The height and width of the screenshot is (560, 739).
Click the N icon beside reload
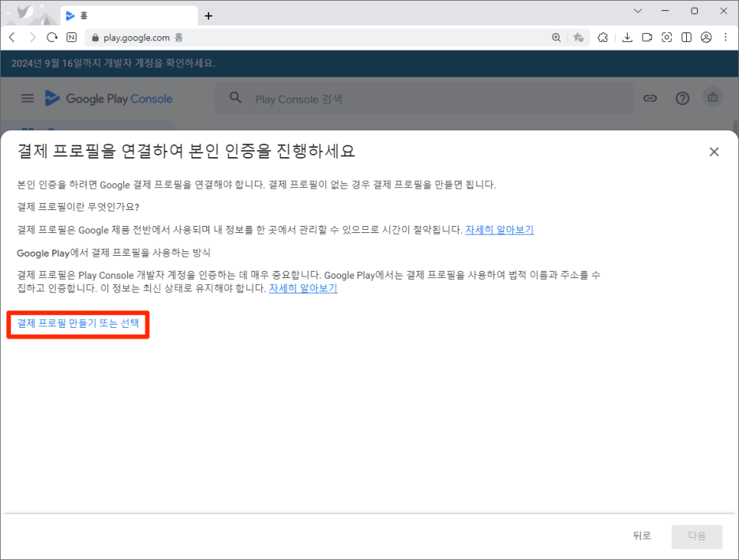[72, 37]
